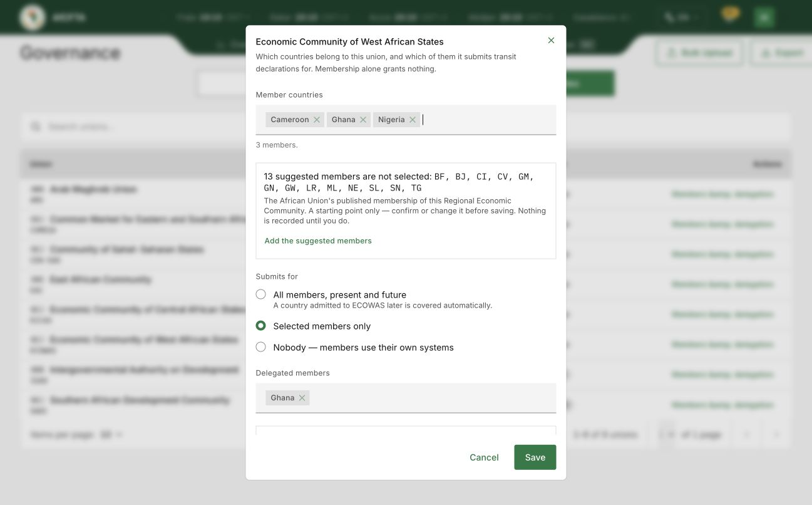Select 'All members, present and future'

click(x=261, y=294)
